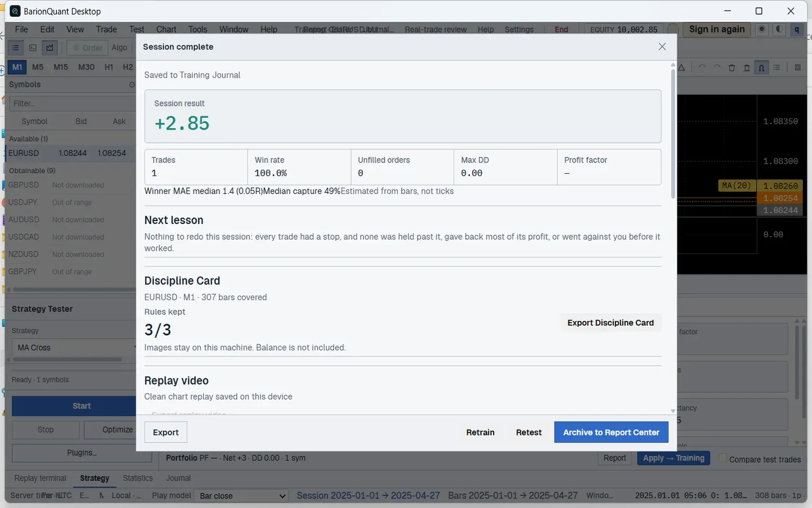This screenshot has height=508, width=812.
Task: Switch to the Journal tab
Action: (179, 478)
